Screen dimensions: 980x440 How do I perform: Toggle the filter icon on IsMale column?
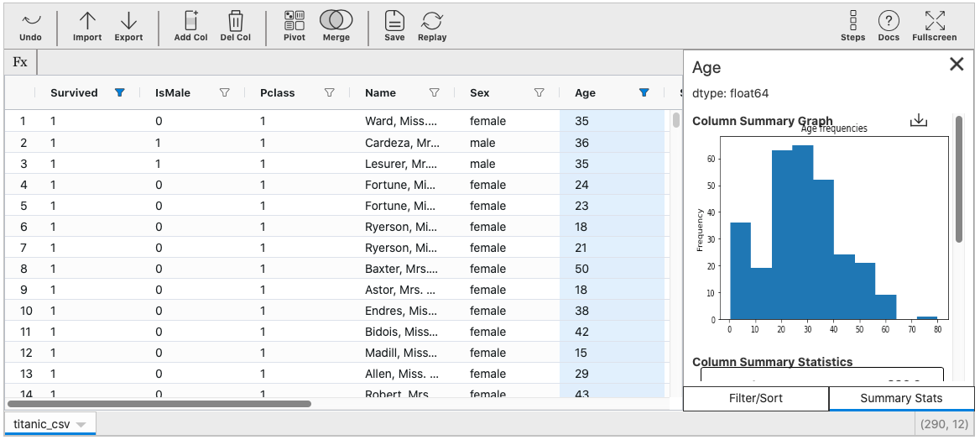[224, 93]
